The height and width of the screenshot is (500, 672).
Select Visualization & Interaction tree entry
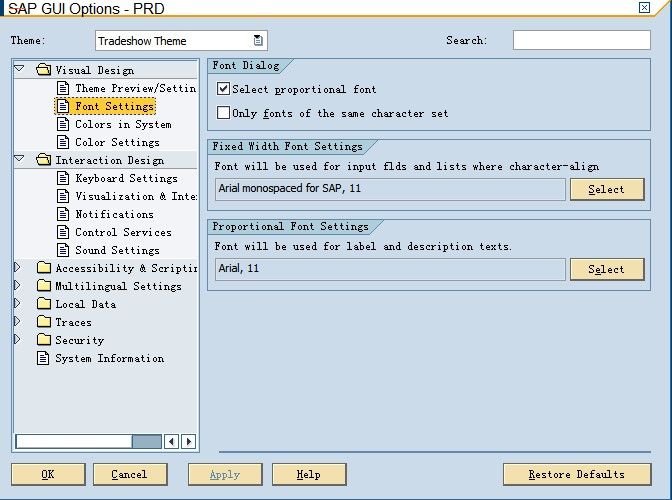tap(136, 196)
